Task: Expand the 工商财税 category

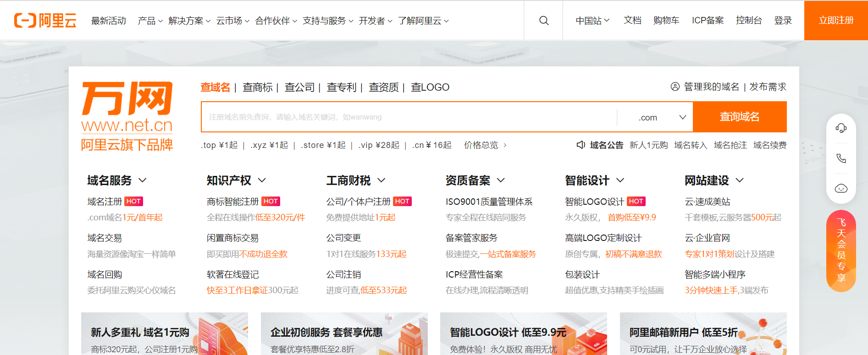Action: pyautogui.click(x=356, y=180)
